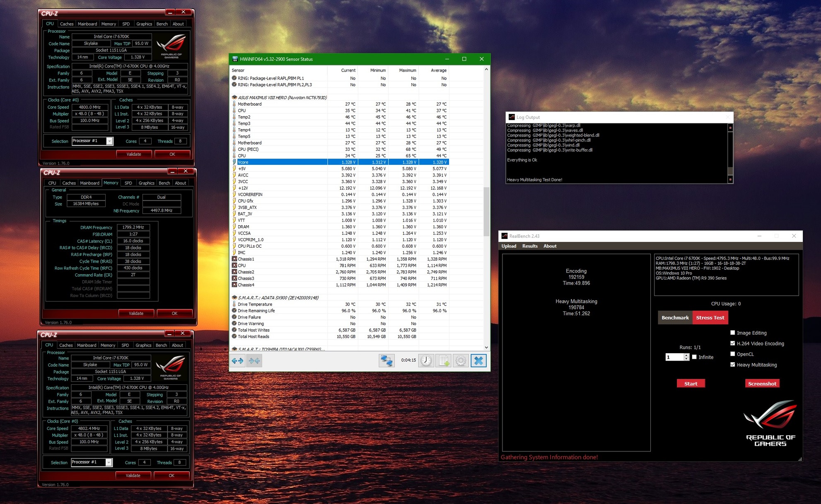The image size is (821, 504).
Task: Open the Upload menu in RealBench
Action: tap(509, 246)
